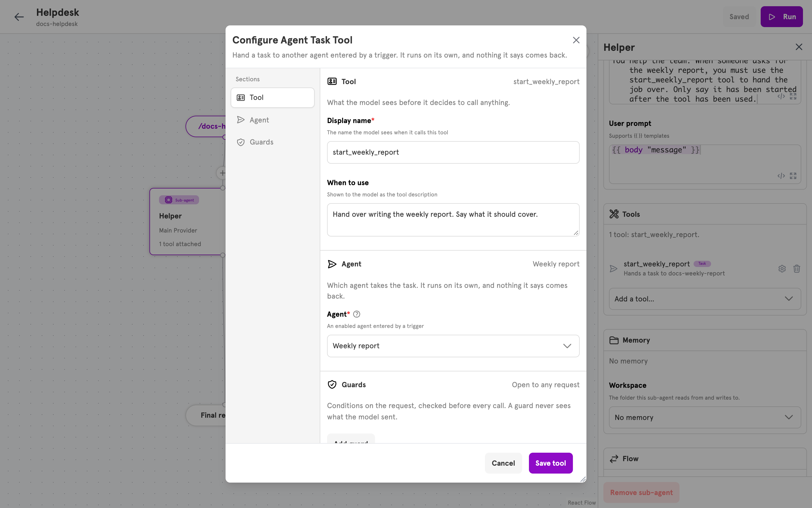Click the 'Open to any request' guards summary
The image size is (812, 508).
546,385
